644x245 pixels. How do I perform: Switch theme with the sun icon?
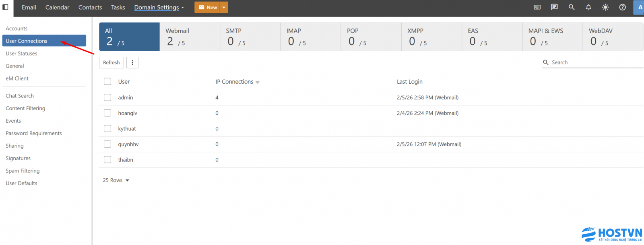coord(605,7)
